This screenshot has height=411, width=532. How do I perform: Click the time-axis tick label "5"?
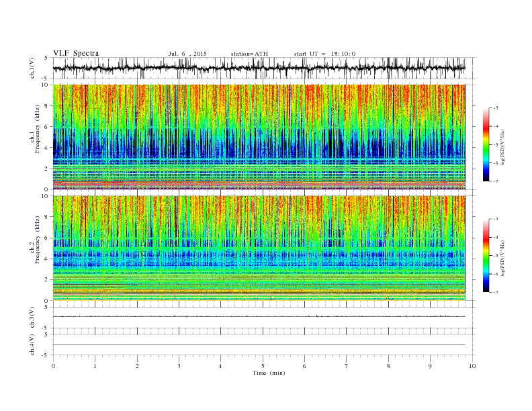pyautogui.click(x=263, y=366)
